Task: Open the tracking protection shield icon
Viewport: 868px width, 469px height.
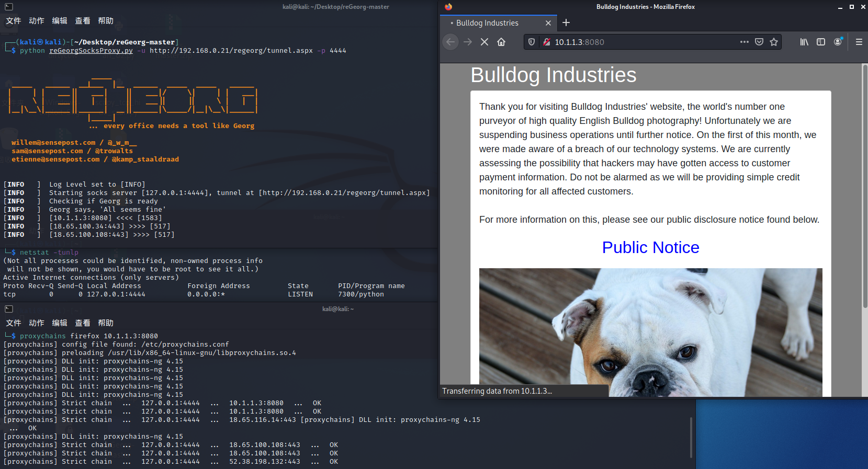Action: (x=532, y=42)
